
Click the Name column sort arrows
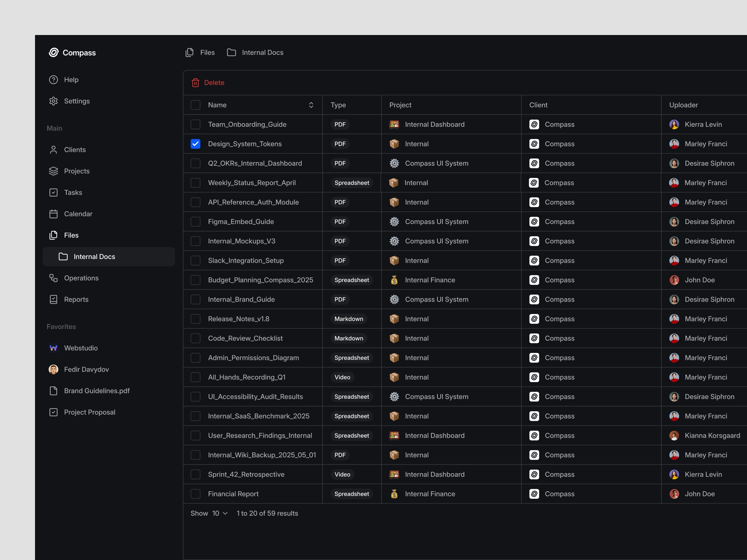(311, 105)
